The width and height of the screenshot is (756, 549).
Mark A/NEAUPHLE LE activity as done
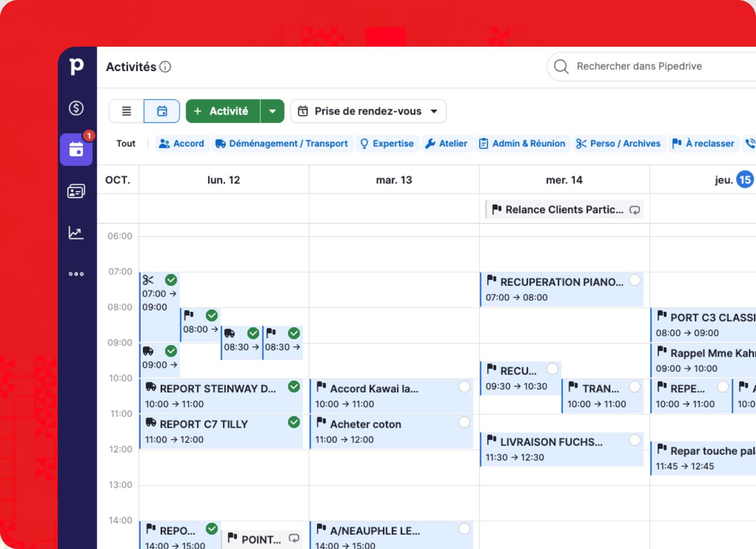pyautogui.click(x=464, y=529)
